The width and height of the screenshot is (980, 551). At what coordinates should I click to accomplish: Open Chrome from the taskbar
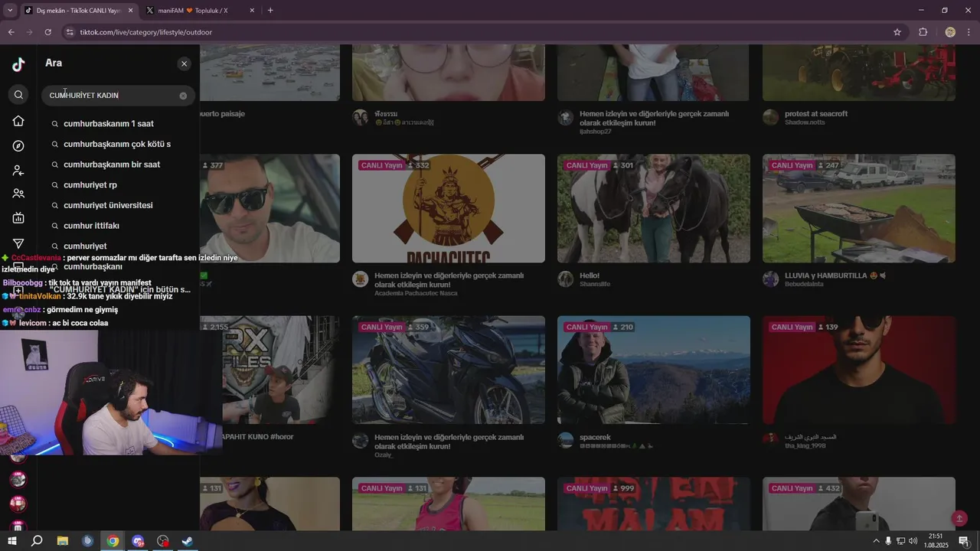(x=113, y=541)
